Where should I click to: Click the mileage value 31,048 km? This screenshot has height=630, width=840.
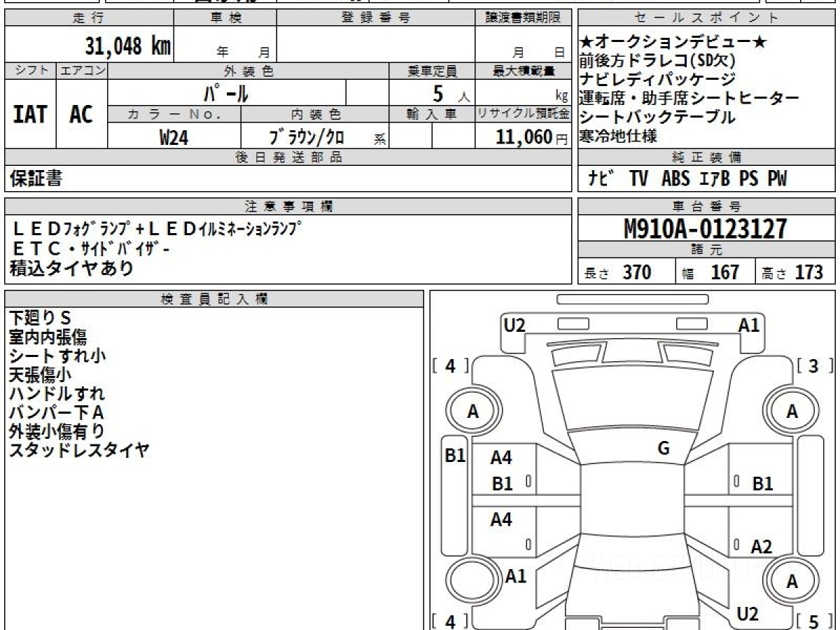[x=128, y=46]
